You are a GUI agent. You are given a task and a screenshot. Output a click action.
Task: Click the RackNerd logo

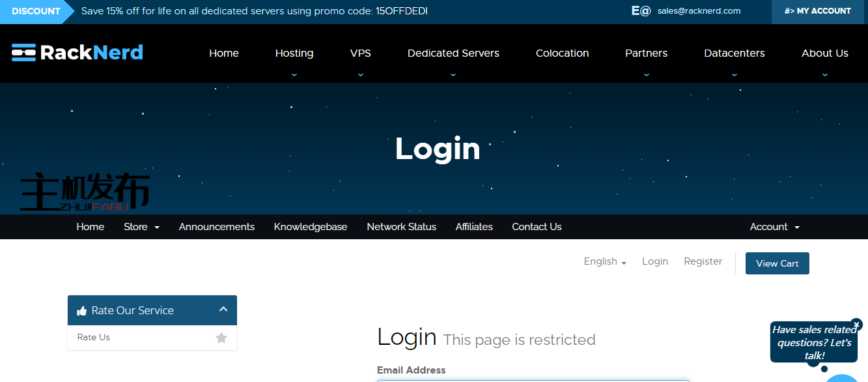77,53
